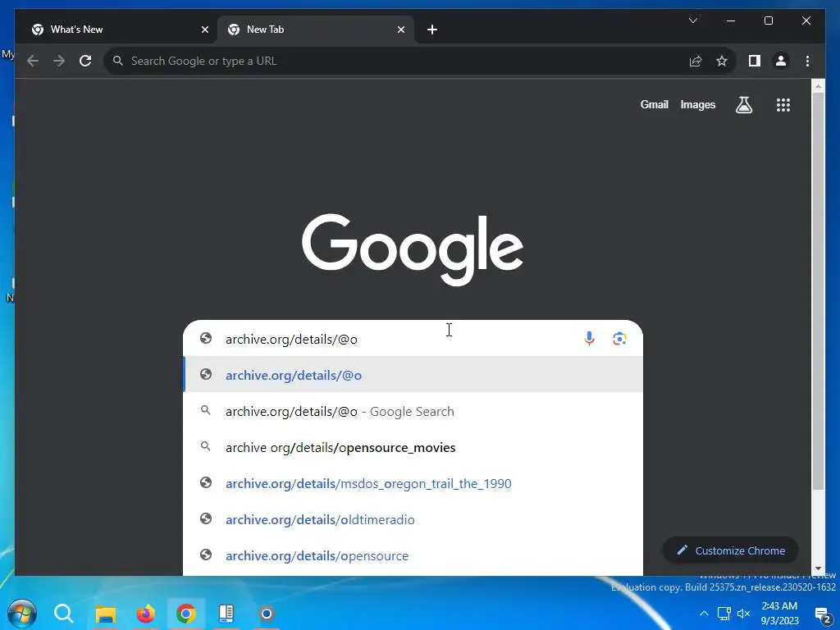Open Search Labs flask icon
The height and width of the screenshot is (630, 840).
pyautogui.click(x=743, y=105)
